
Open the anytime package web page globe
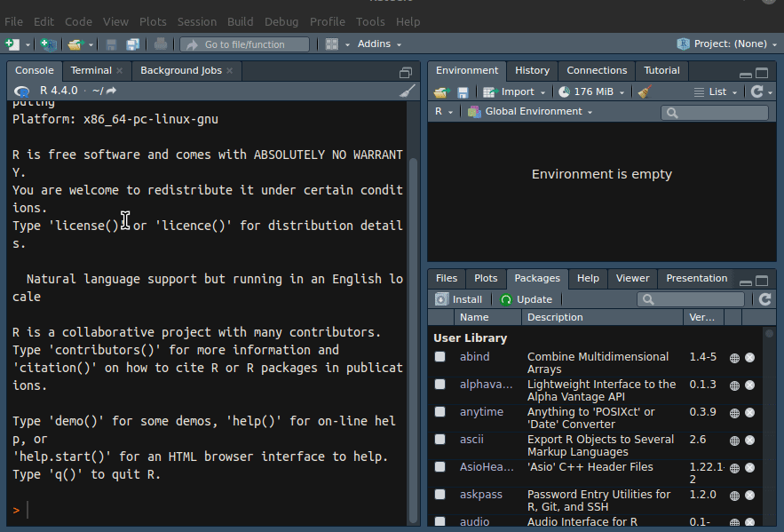click(x=734, y=413)
